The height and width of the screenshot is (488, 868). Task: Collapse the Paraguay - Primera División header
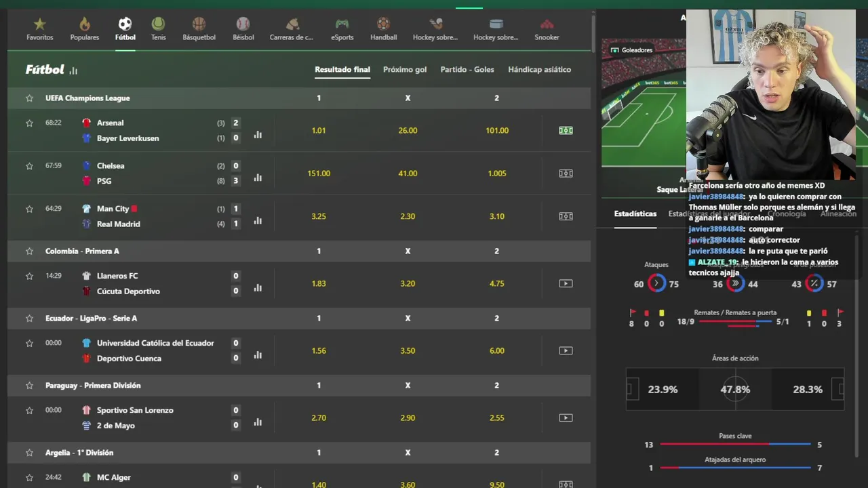point(299,385)
